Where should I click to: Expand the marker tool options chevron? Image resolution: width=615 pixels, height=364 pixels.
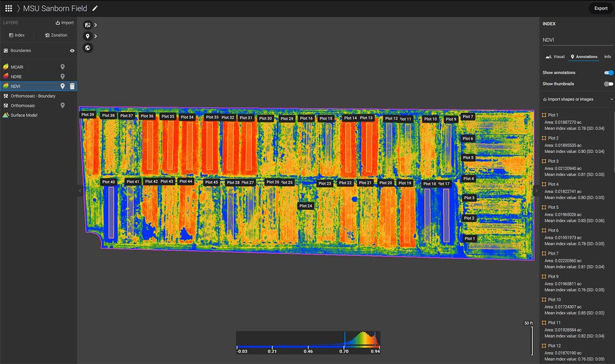pyautogui.click(x=96, y=36)
